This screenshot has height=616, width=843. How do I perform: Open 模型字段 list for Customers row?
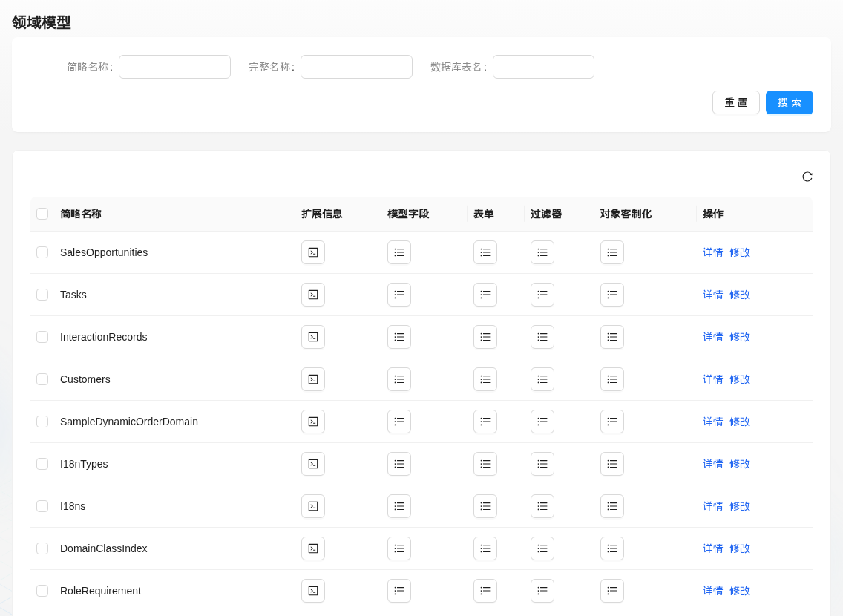[399, 379]
